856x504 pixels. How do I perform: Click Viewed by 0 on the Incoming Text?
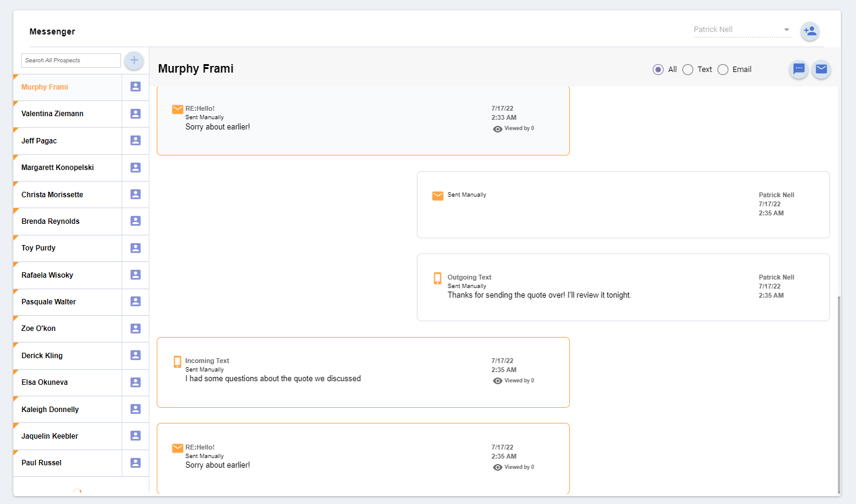point(513,381)
